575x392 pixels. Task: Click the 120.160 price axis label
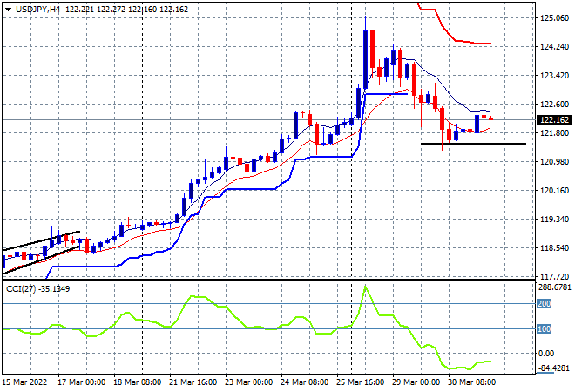point(554,190)
